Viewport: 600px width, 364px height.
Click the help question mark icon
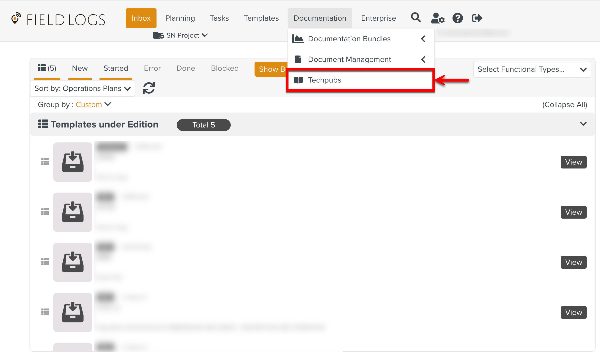tap(457, 18)
